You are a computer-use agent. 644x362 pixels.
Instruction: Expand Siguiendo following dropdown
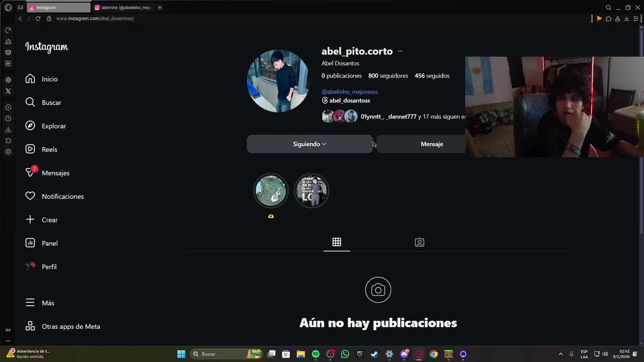pos(309,144)
